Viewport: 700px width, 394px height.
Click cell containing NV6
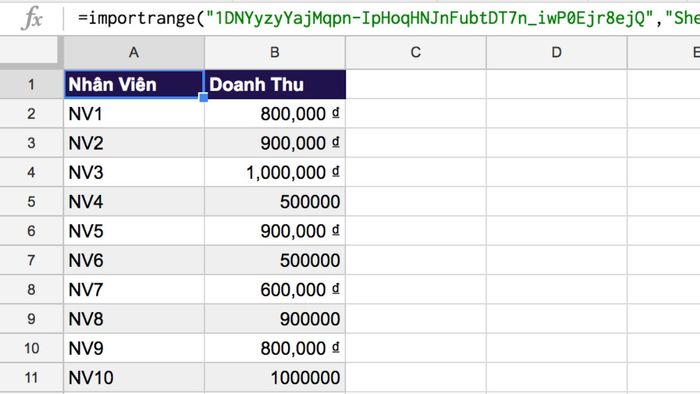click(x=134, y=260)
